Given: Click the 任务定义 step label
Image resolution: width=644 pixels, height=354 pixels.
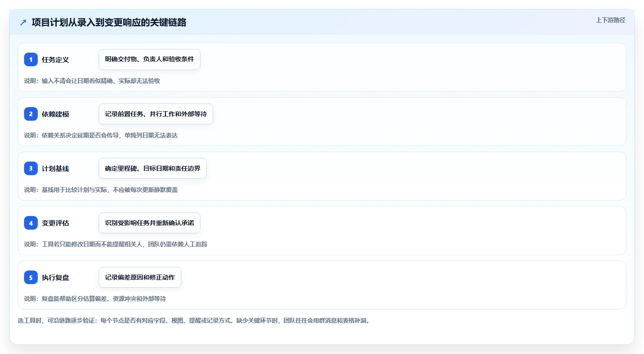Looking at the screenshot, I should (55, 59).
